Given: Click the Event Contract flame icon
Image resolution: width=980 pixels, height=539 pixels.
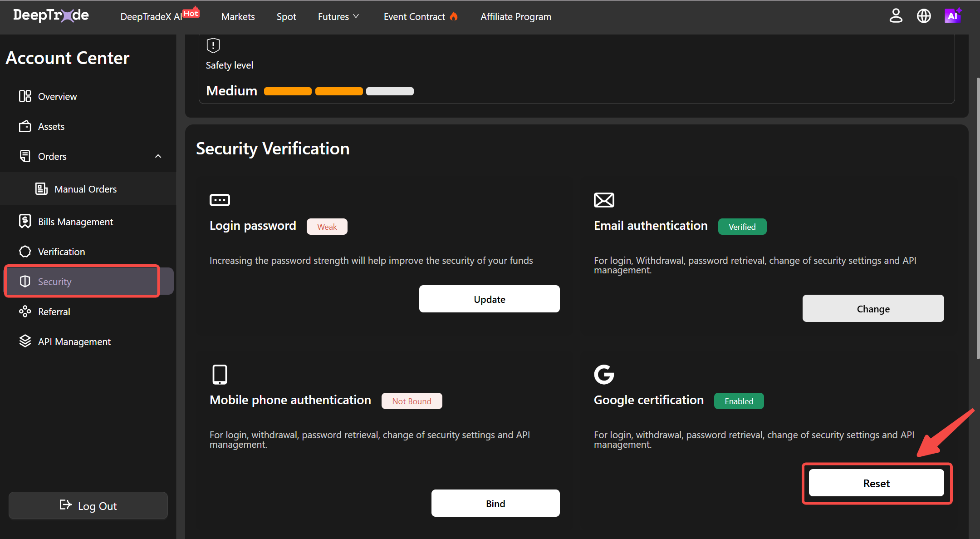Looking at the screenshot, I should 454,16.
